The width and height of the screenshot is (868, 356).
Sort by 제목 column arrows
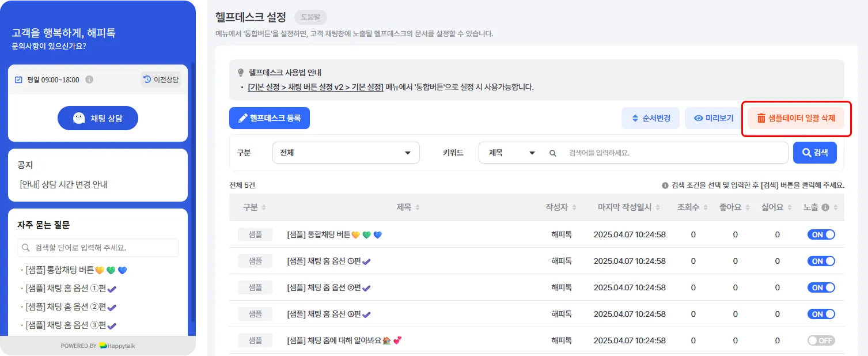tap(418, 207)
